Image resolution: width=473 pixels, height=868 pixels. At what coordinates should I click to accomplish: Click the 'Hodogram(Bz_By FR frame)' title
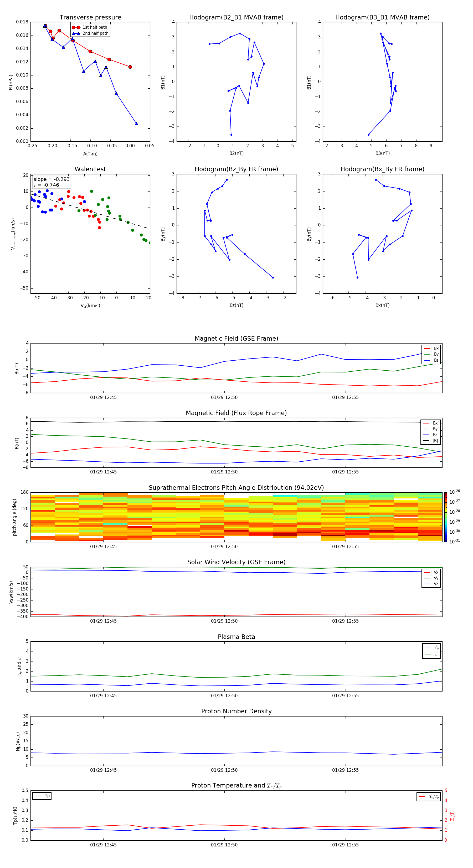(236, 169)
